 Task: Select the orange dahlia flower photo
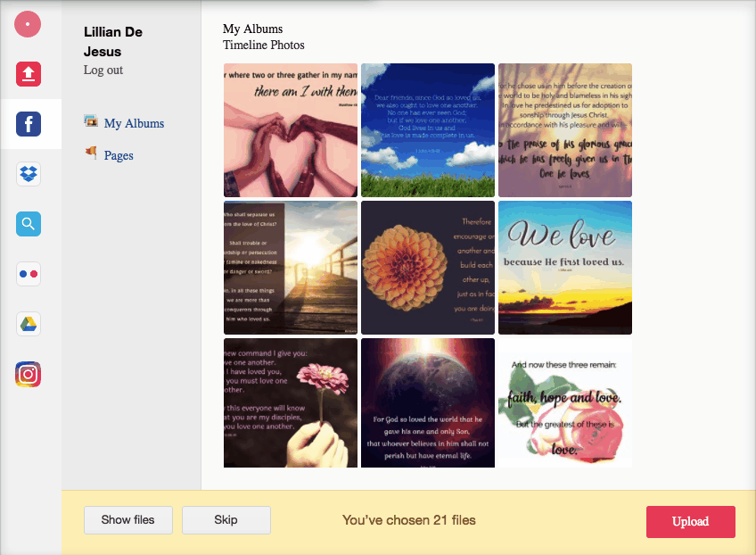[428, 268]
